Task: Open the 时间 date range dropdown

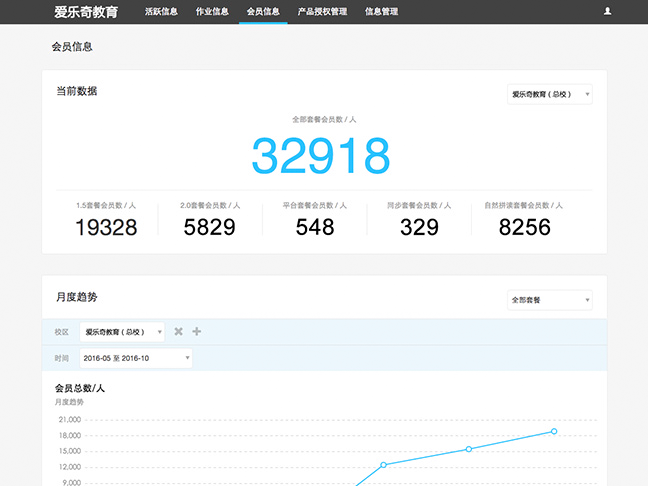Action: 136,358
